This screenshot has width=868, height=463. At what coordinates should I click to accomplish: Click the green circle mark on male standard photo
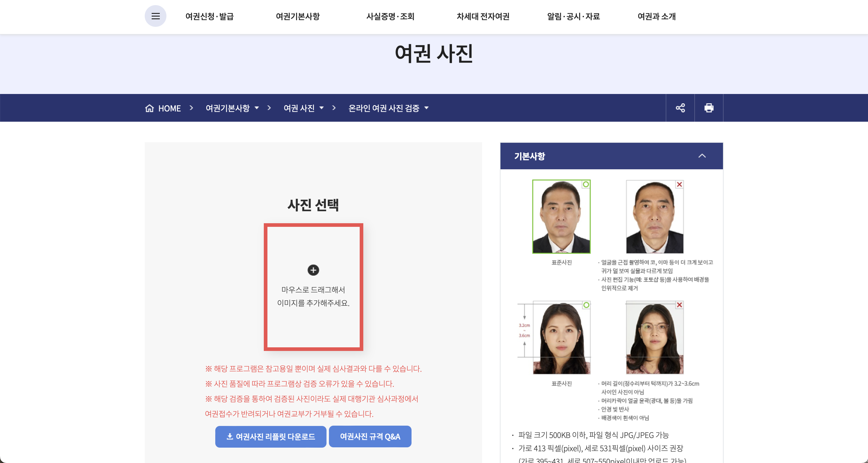(586, 184)
